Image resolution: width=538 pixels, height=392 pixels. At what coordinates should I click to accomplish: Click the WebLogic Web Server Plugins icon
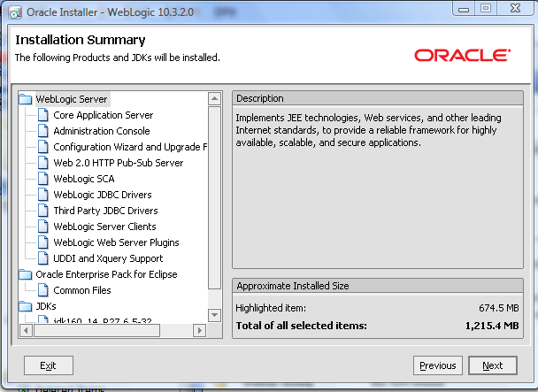[x=42, y=242]
